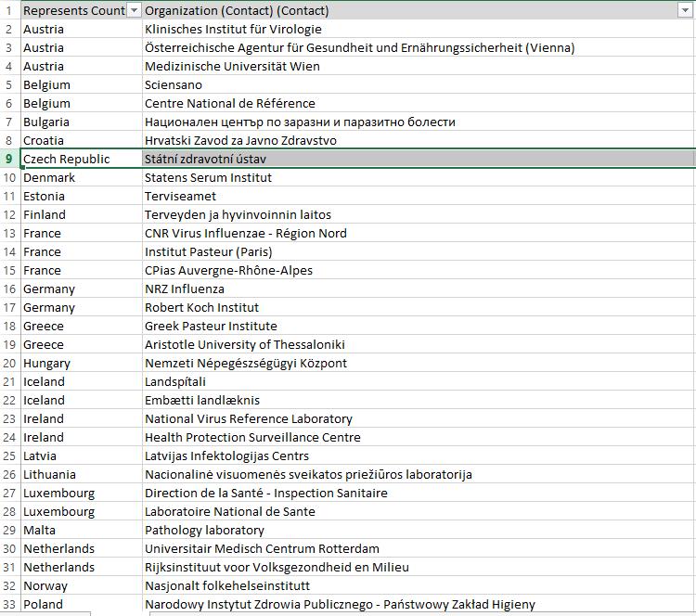Select the Estonia cell
This screenshot has width=696, height=616.
(82, 196)
